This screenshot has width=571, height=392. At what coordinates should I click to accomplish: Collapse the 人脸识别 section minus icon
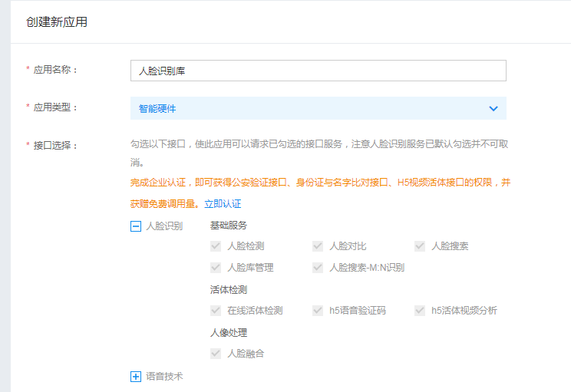click(136, 226)
